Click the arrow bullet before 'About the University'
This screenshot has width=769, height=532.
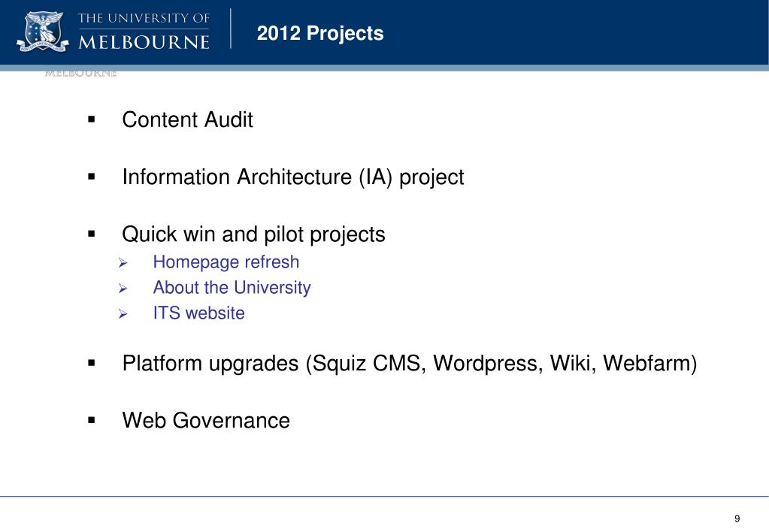(x=123, y=289)
